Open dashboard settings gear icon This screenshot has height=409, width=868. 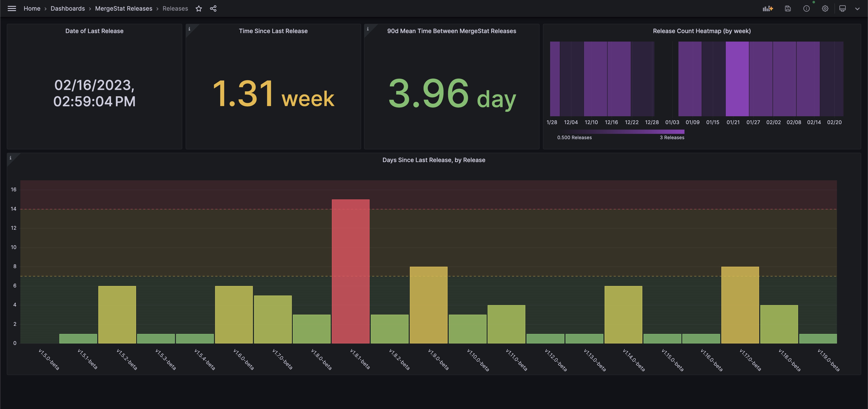coord(825,8)
